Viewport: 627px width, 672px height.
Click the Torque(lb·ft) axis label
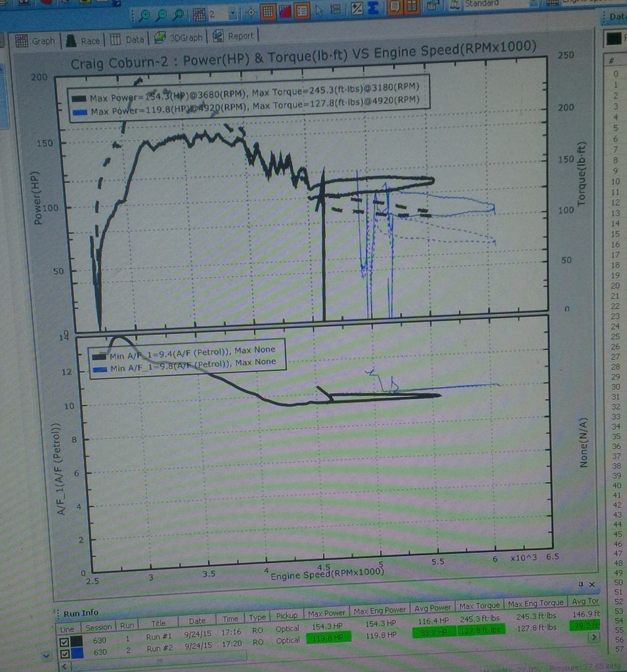[x=581, y=174]
